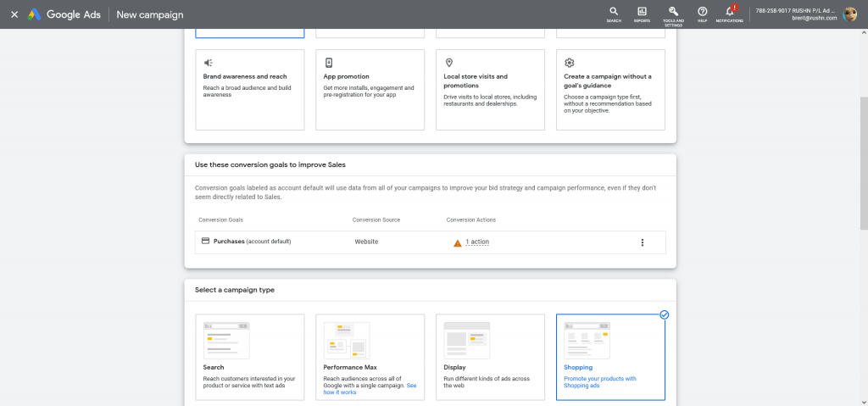Open the account profile avatar
Screen dimensions: 868x406
849,14
